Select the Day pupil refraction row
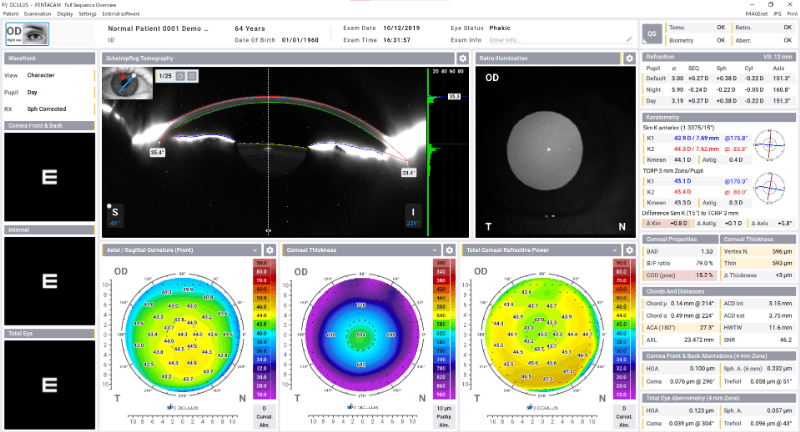Viewport: 800px width, 432px height. [718, 101]
